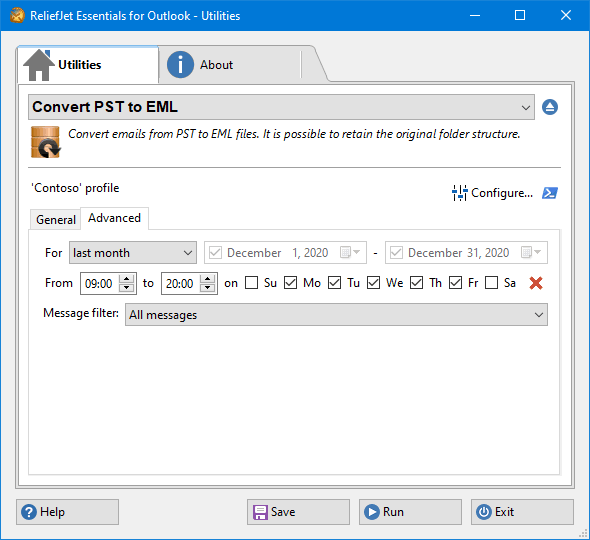Click the About info icon
590x540 pixels.
point(180,64)
